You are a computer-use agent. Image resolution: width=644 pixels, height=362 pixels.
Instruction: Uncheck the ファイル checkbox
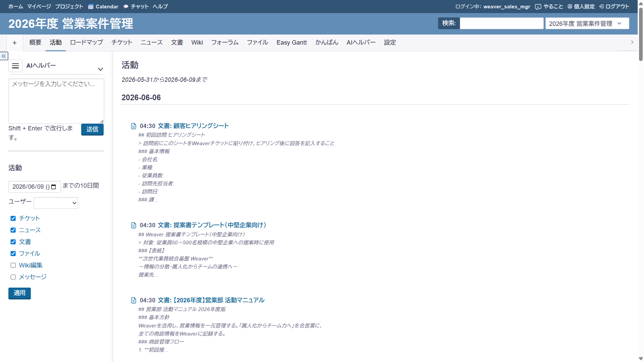tap(13, 254)
